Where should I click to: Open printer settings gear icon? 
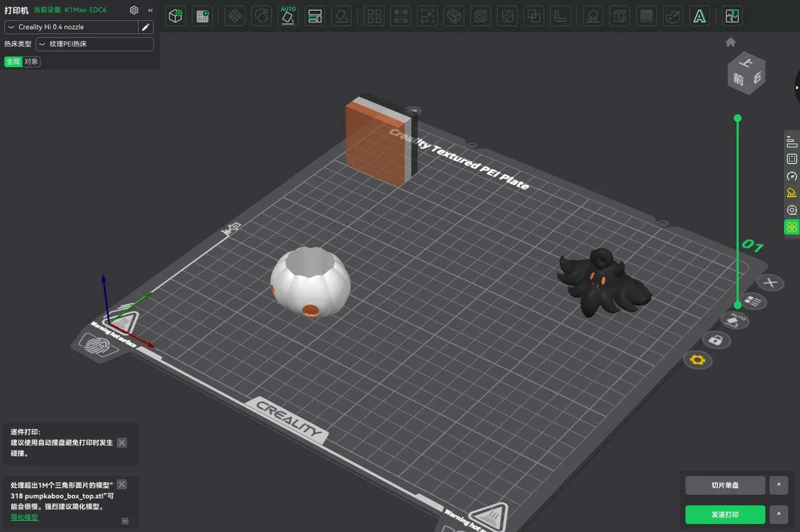(x=134, y=10)
